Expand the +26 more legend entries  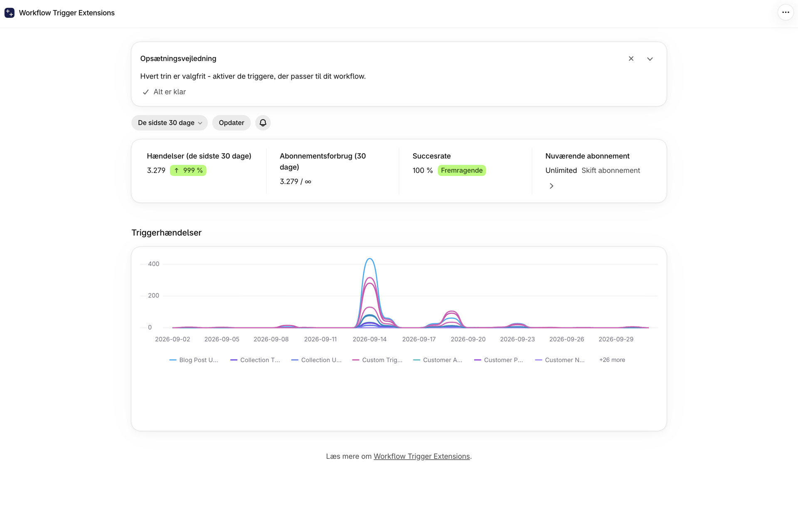tap(612, 360)
